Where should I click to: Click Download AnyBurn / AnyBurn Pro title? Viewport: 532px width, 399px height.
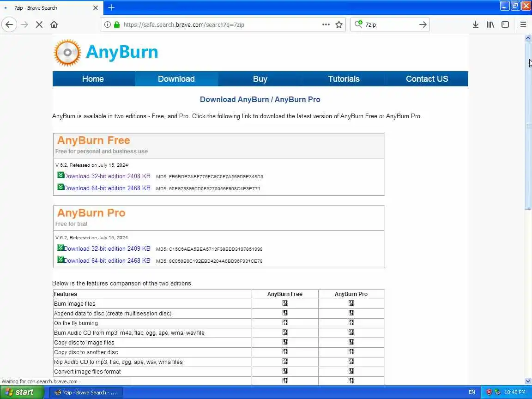(260, 99)
